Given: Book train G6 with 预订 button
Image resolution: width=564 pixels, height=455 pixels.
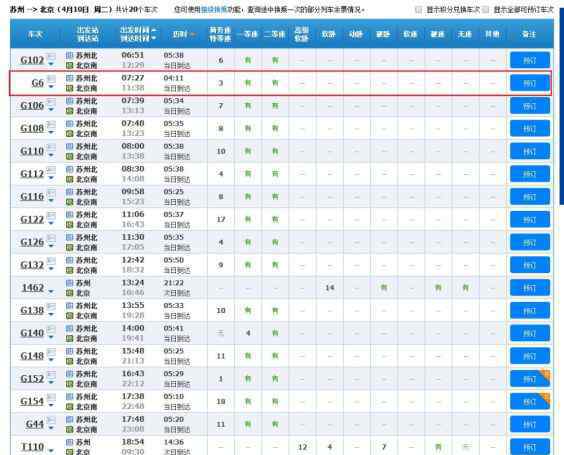Looking at the screenshot, I should coord(530,83).
